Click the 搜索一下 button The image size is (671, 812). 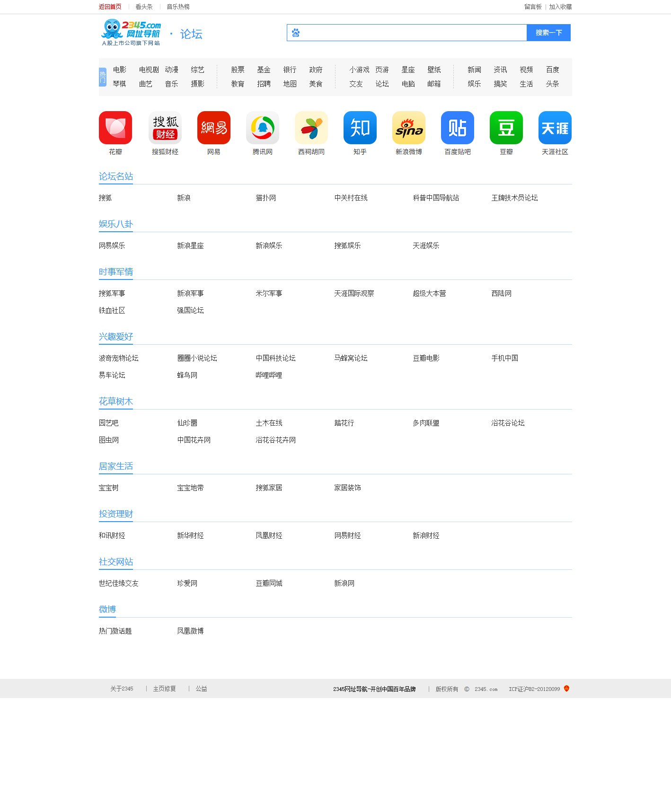[548, 33]
